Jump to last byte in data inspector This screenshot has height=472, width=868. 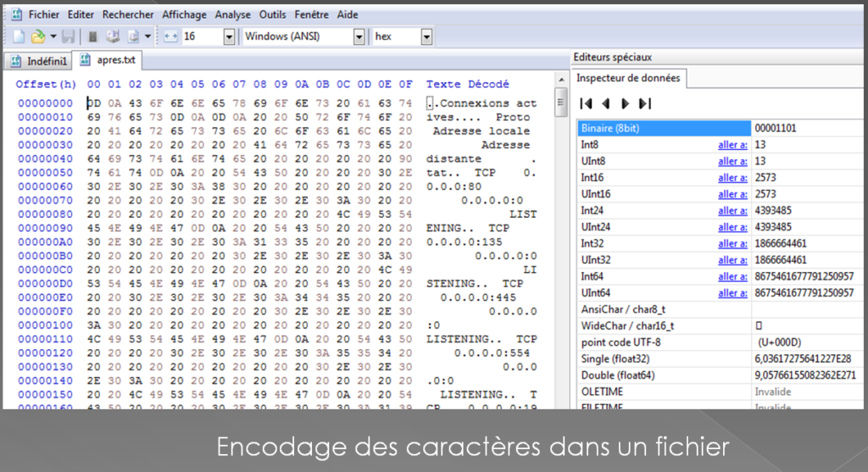(644, 103)
